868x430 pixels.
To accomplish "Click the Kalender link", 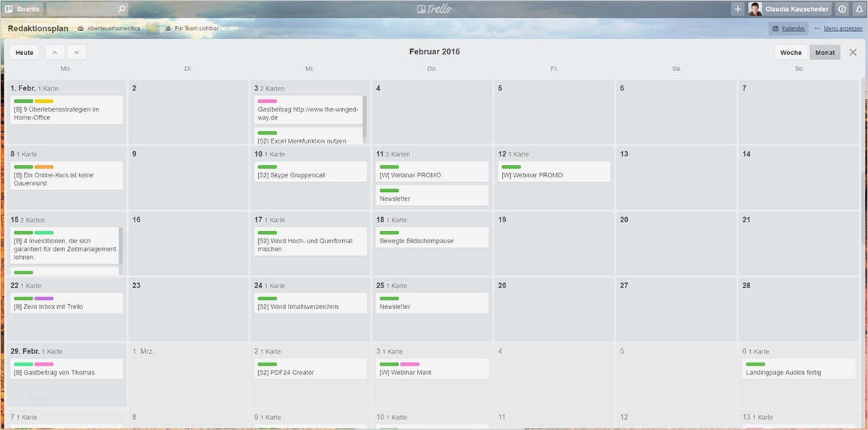I will pos(788,28).
